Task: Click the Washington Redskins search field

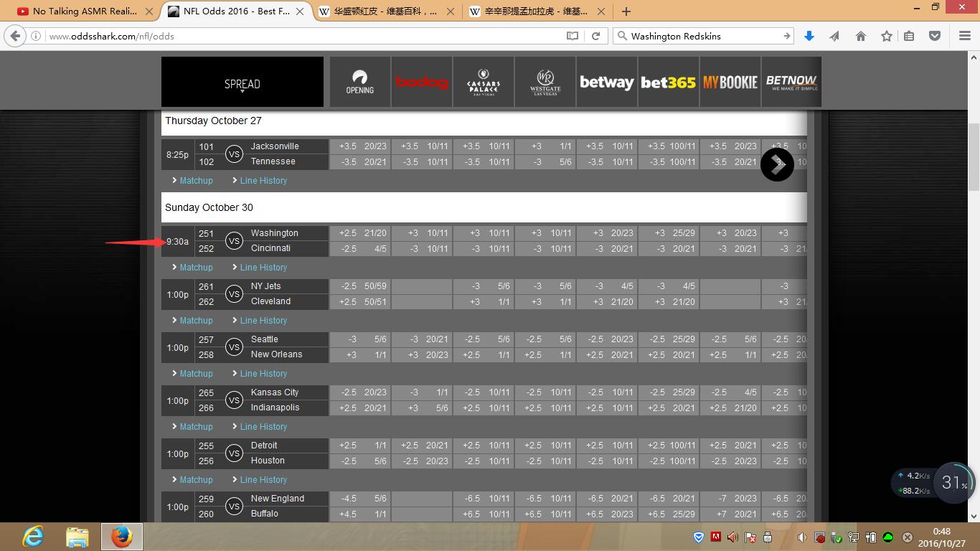Action: 699,36
